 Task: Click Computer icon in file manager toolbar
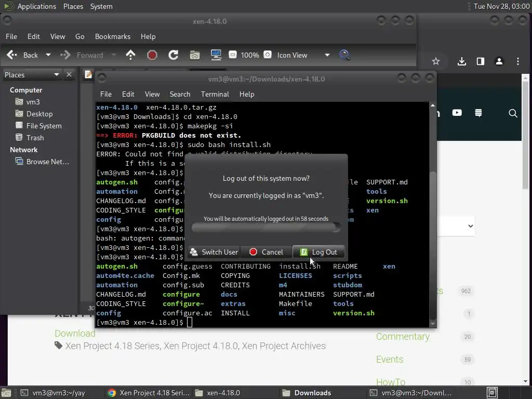pyautogui.click(x=216, y=55)
